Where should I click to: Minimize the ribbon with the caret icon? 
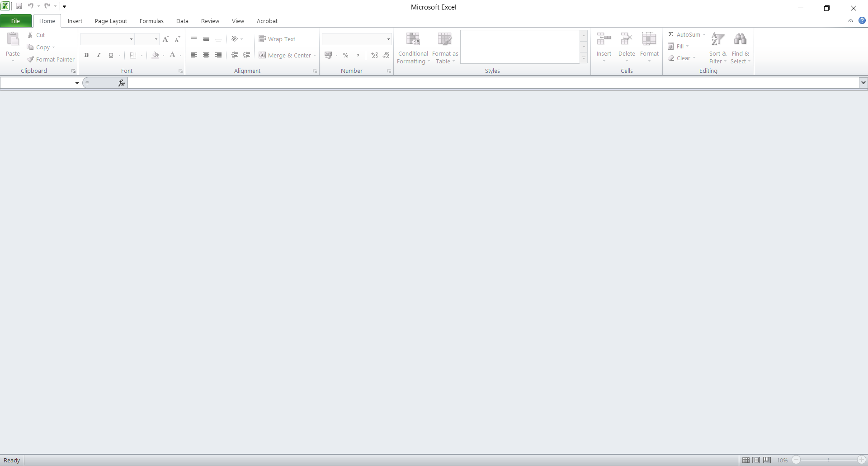850,21
